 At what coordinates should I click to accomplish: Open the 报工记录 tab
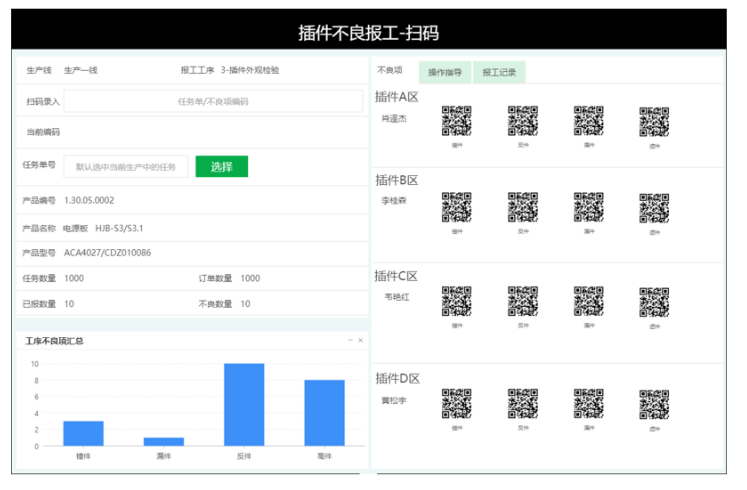coord(499,72)
